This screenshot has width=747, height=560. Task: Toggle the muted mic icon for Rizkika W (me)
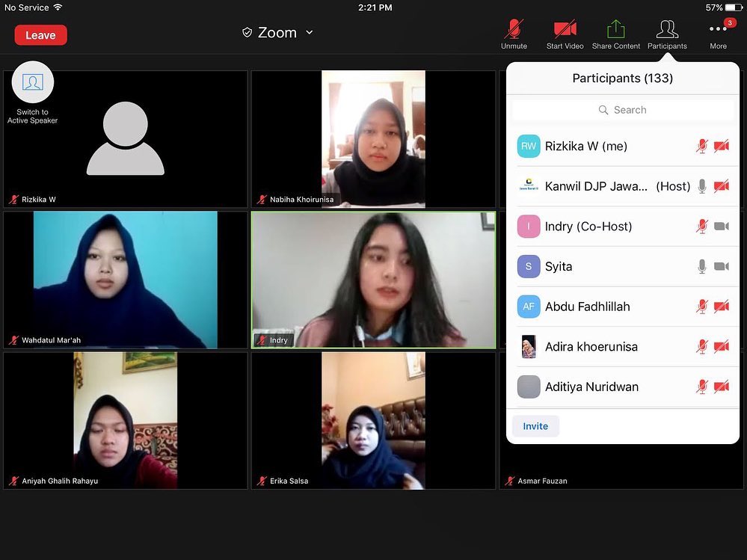click(701, 147)
